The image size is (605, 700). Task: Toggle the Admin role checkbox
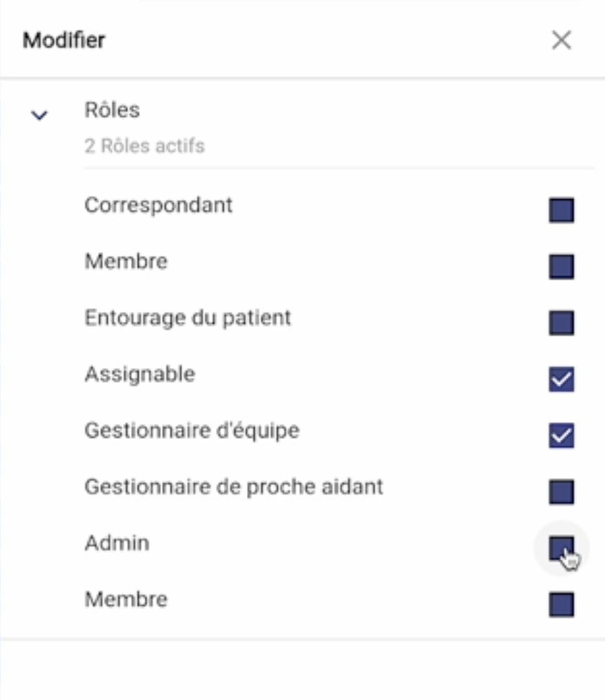pos(561,548)
